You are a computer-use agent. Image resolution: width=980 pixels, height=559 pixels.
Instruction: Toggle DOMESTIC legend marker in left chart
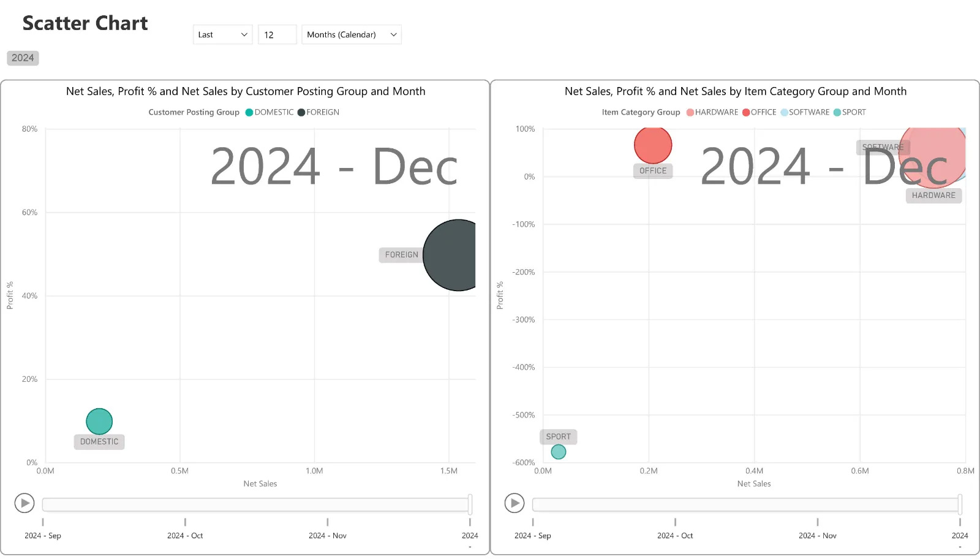click(249, 112)
